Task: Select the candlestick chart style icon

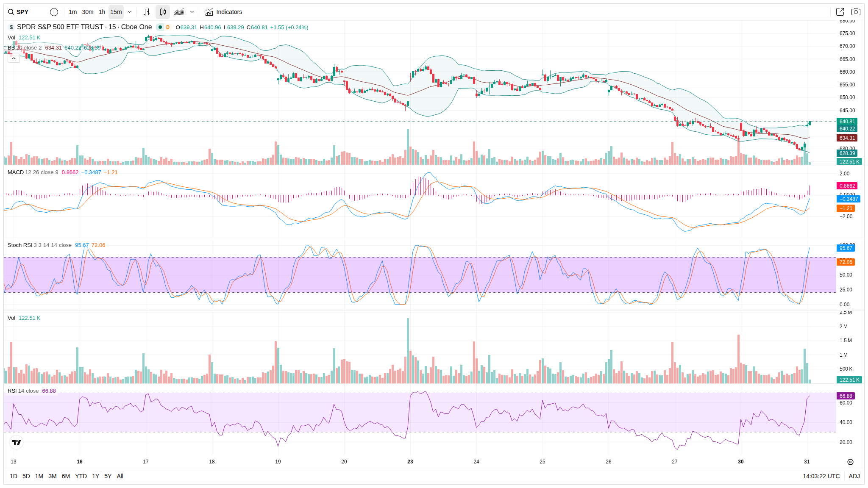Action: [x=163, y=12]
